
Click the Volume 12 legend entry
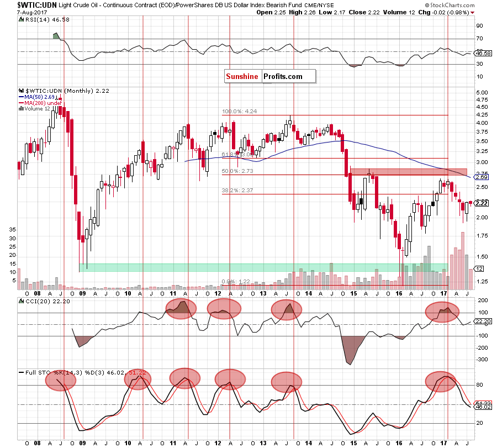(x=34, y=109)
